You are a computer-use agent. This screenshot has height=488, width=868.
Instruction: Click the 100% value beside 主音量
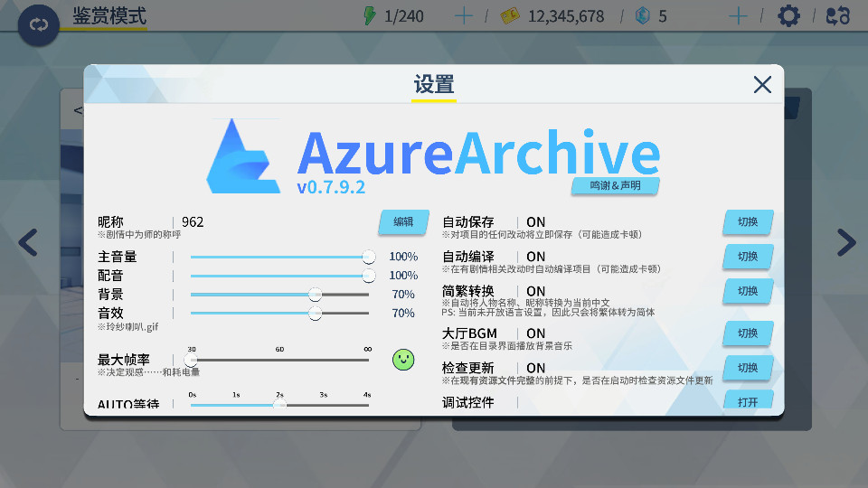point(403,257)
